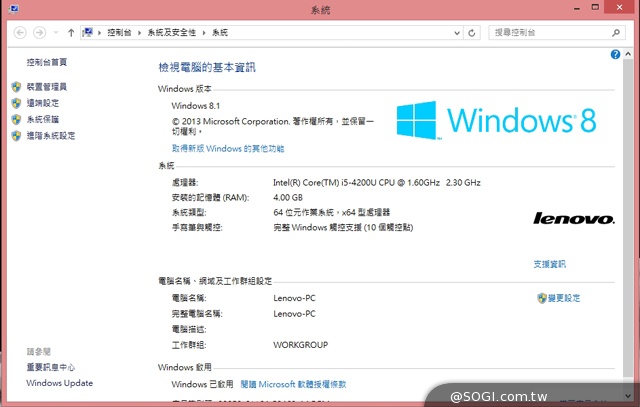Open Windows Update link

[x=60, y=383]
